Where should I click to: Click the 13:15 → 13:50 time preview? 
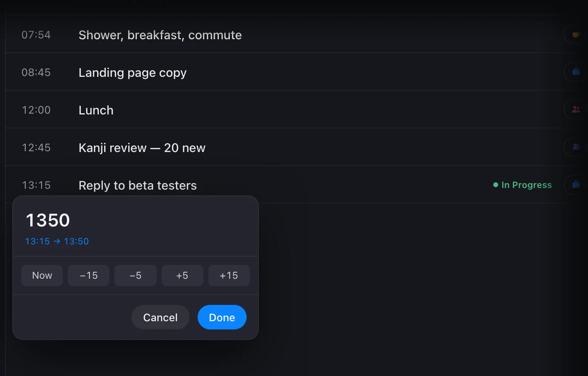pyautogui.click(x=57, y=241)
